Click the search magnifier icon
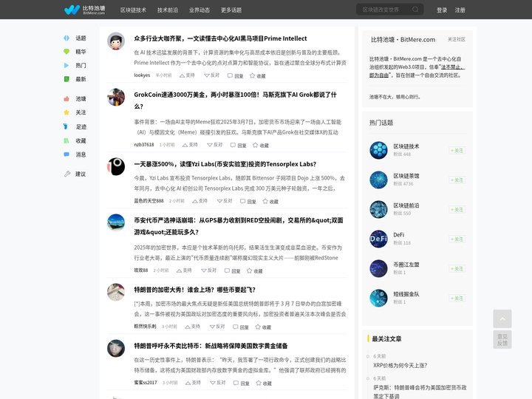The height and width of the screenshot is (399, 532). [x=415, y=10]
